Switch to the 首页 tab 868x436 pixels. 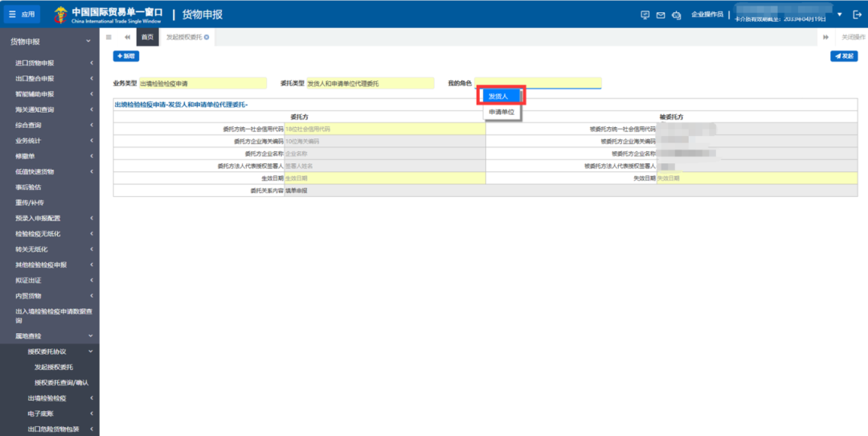click(x=147, y=37)
